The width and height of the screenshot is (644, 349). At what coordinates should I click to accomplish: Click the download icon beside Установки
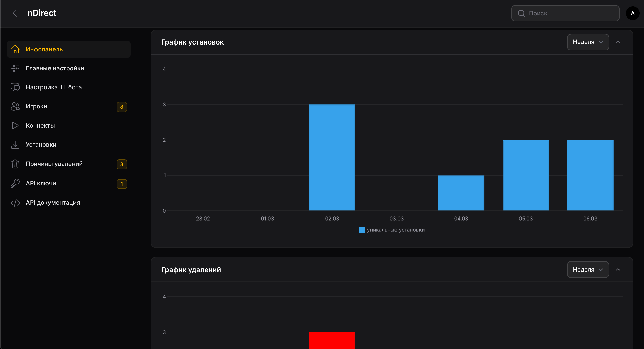point(15,145)
